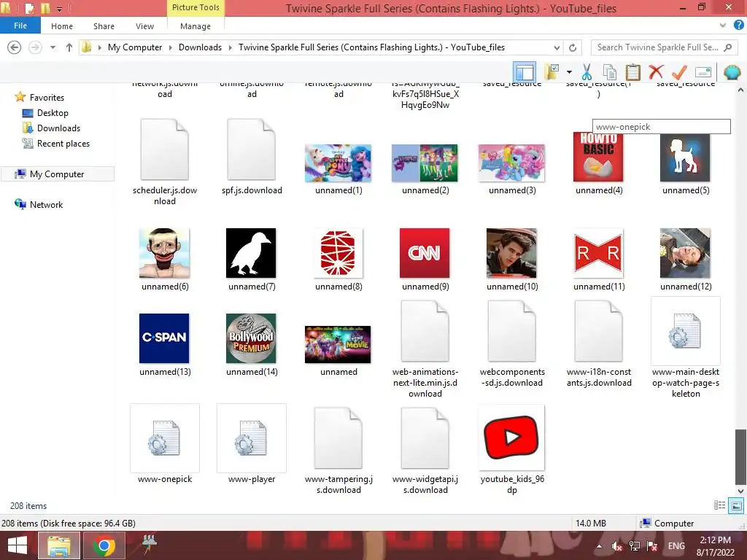This screenshot has width=747, height=560.
Task: Select the unnamed(11) red ribbon logo file
Action: pyautogui.click(x=598, y=253)
